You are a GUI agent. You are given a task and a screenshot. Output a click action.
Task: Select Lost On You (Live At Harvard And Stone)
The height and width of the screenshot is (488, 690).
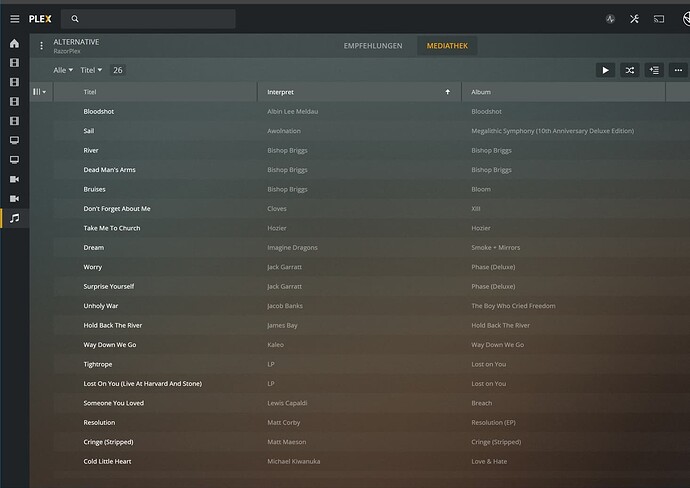(x=143, y=383)
